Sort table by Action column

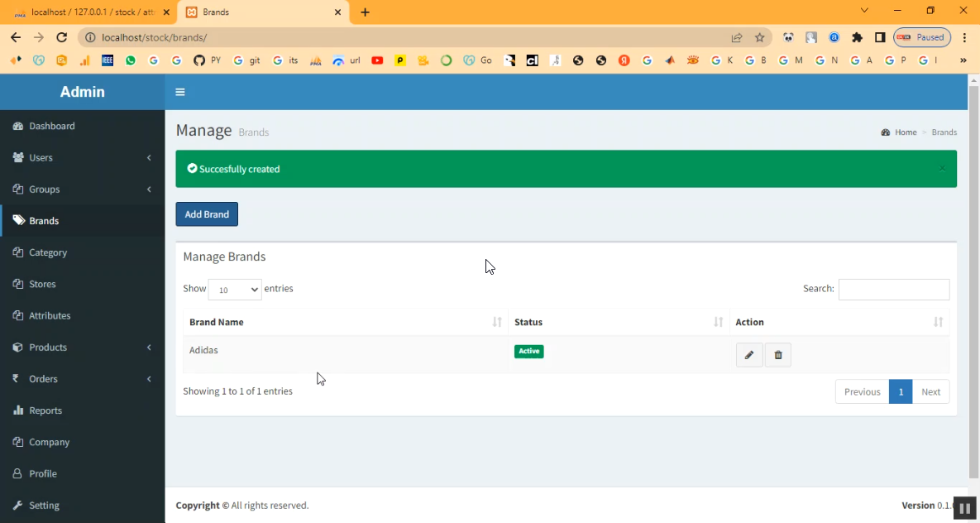click(x=839, y=322)
